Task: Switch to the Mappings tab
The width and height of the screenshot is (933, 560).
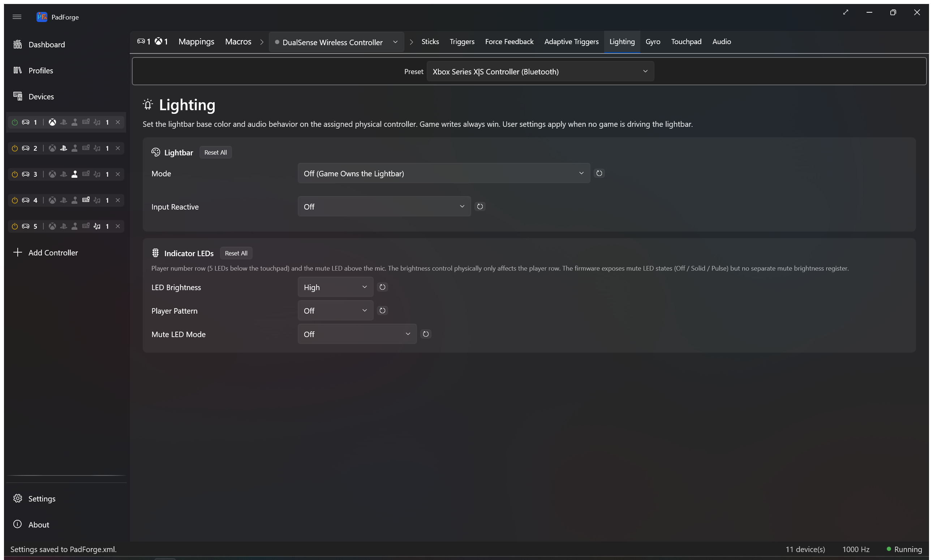Action: coord(196,42)
